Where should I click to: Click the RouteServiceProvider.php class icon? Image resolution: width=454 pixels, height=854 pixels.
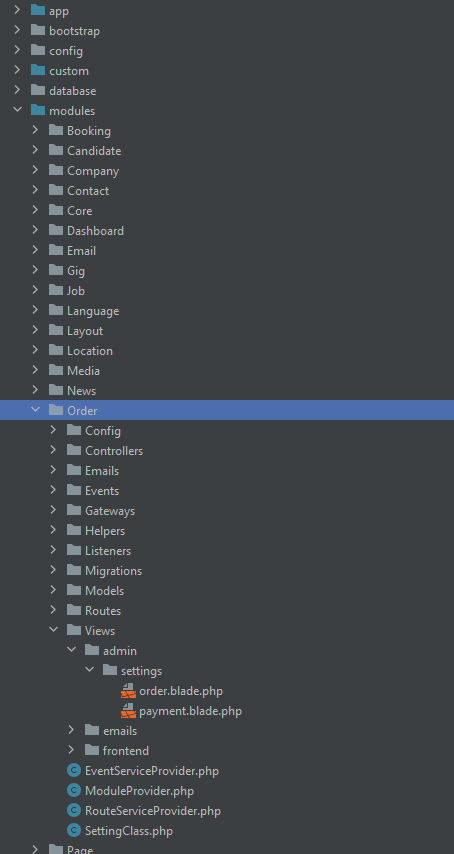(73, 811)
